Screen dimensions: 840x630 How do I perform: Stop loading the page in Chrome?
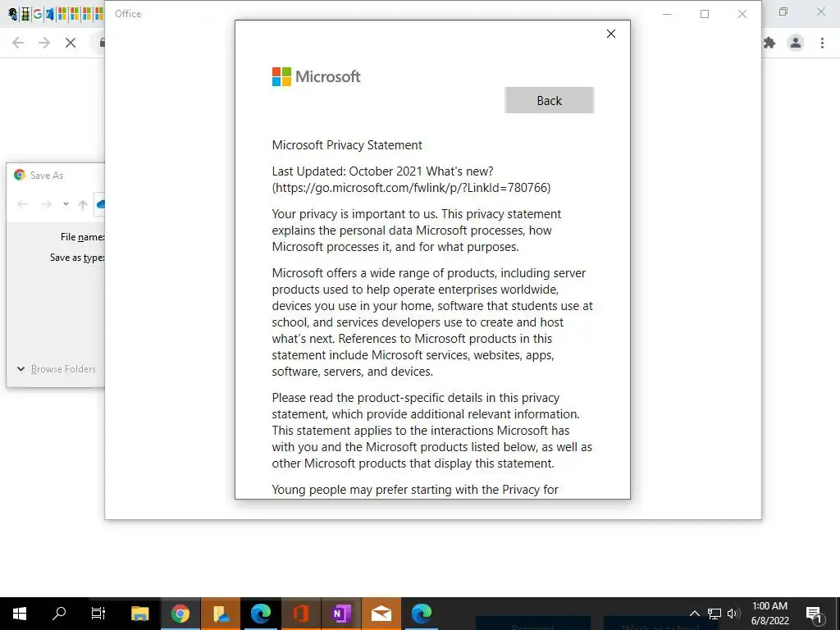click(x=71, y=43)
